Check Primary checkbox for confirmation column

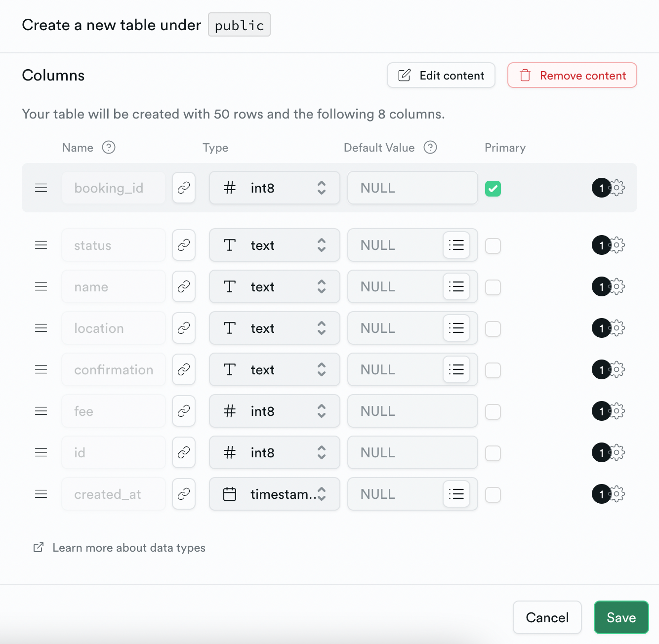tap(493, 370)
